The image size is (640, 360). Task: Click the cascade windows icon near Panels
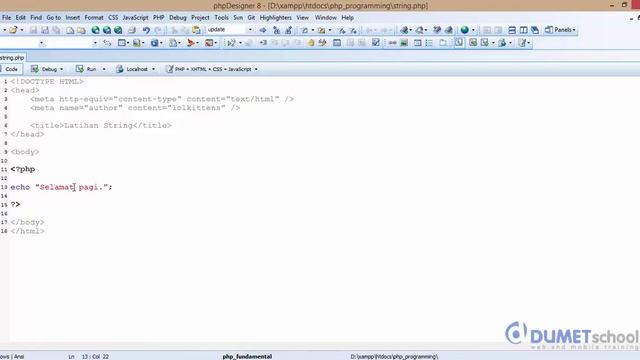[535, 30]
